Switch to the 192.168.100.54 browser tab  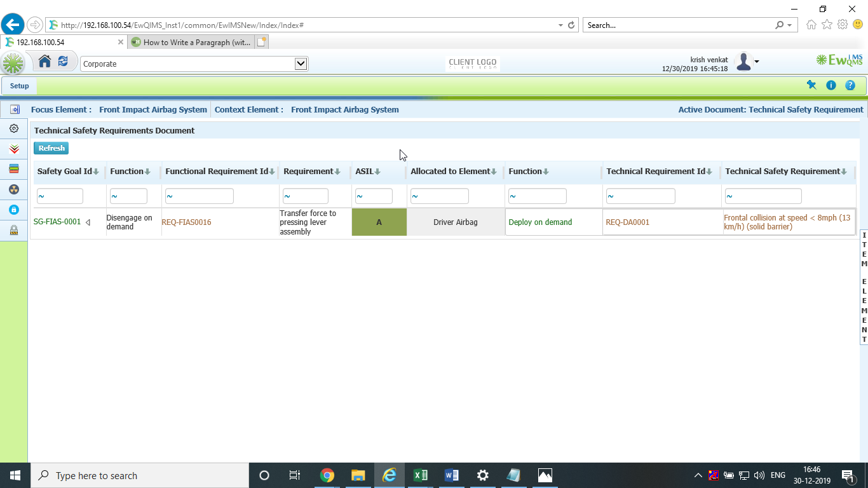64,42
